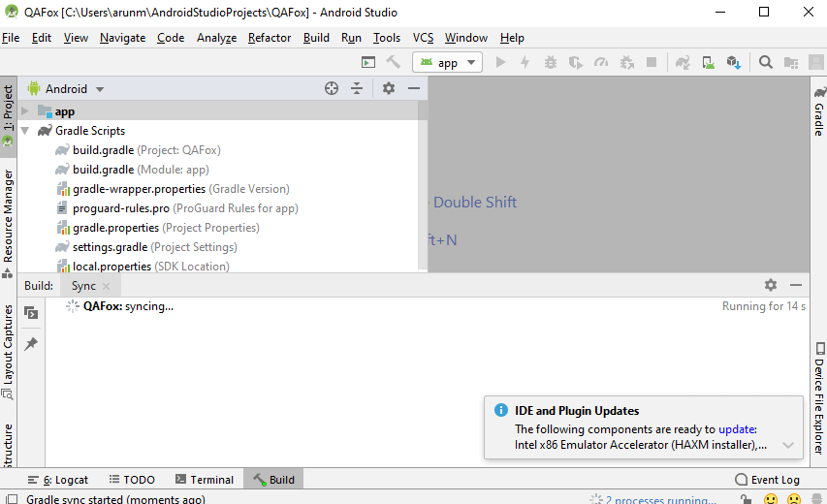The image size is (827, 504).
Task: Click the Search Everywhere magnifier icon
Action: 765,62
